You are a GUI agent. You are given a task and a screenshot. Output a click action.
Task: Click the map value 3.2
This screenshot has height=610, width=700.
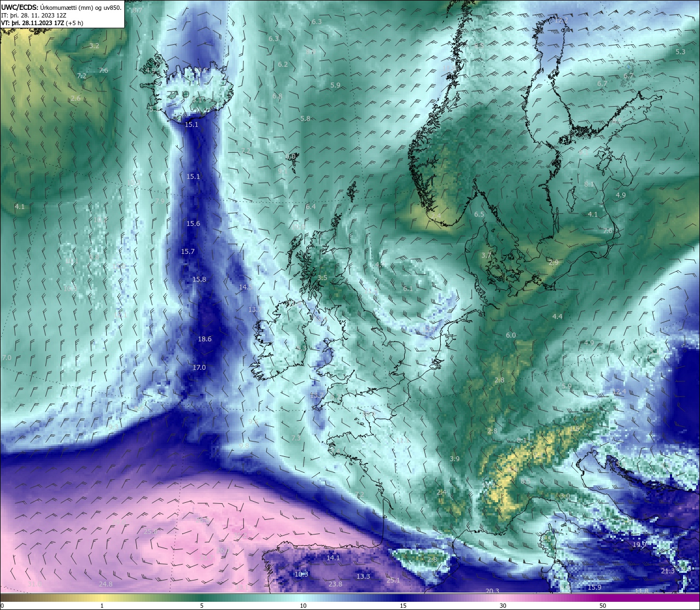(94, 46)
